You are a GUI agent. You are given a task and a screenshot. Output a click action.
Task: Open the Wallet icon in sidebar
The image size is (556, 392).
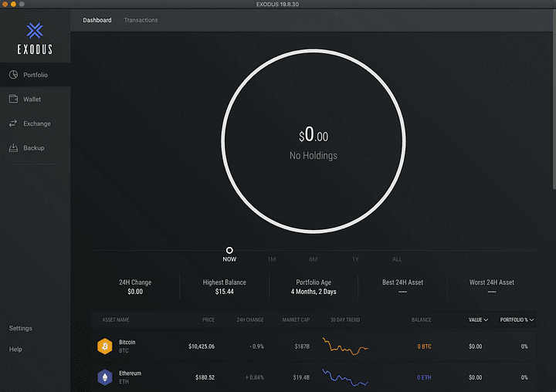(x=13, y=99)
